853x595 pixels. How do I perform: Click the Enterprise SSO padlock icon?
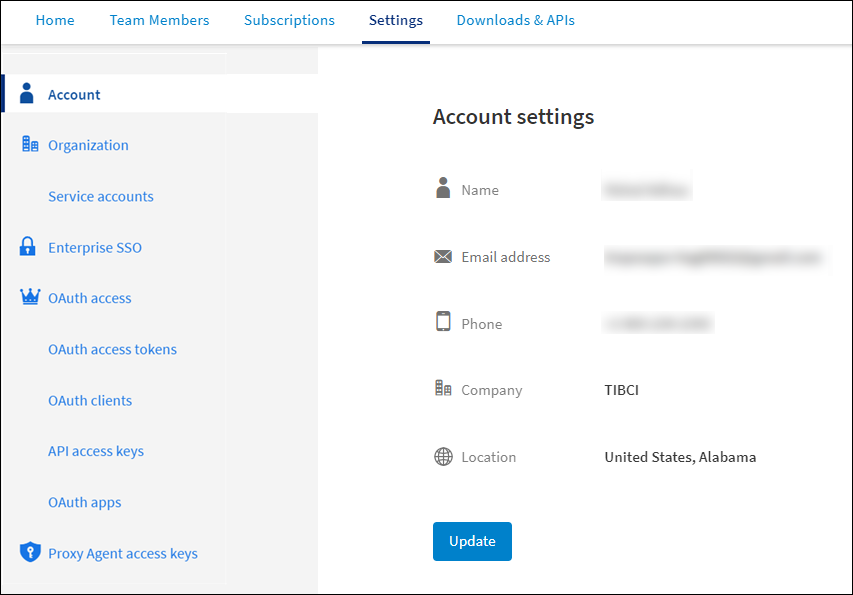click(28, 247)
